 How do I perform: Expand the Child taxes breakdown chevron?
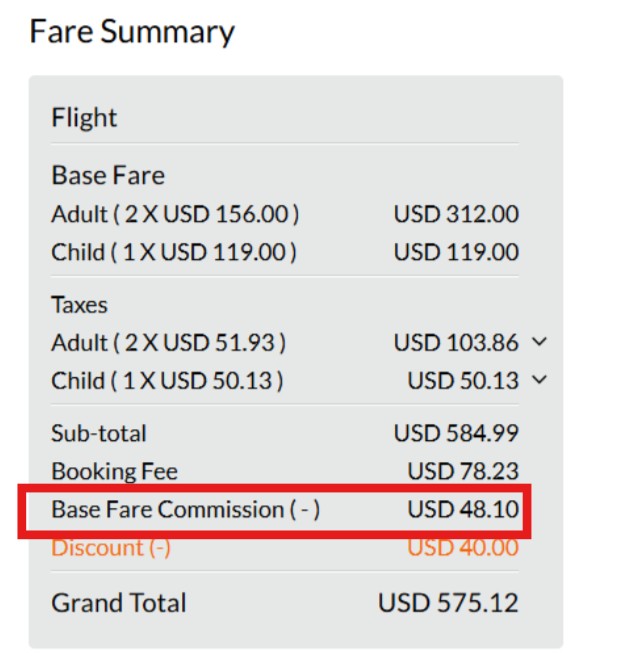(540, 380)
